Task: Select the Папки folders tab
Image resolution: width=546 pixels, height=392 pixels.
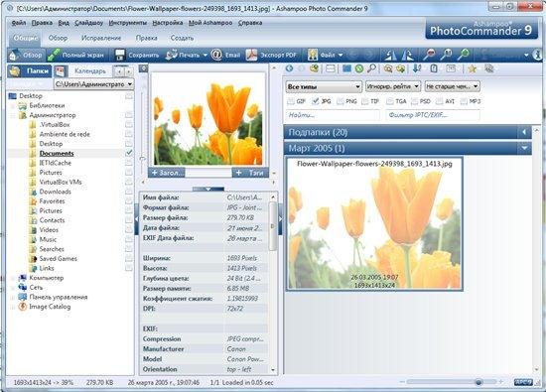Action: pos(30,71)
